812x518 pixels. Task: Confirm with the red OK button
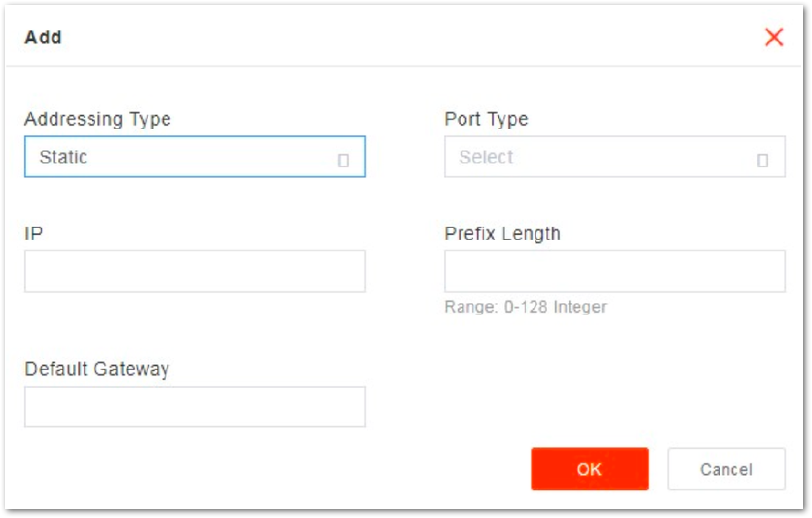tap(590, 468)
